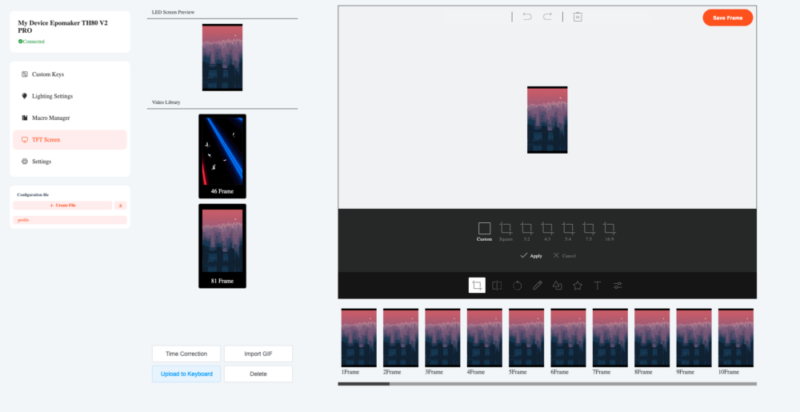Click the Save Frame button

point(727,18)
